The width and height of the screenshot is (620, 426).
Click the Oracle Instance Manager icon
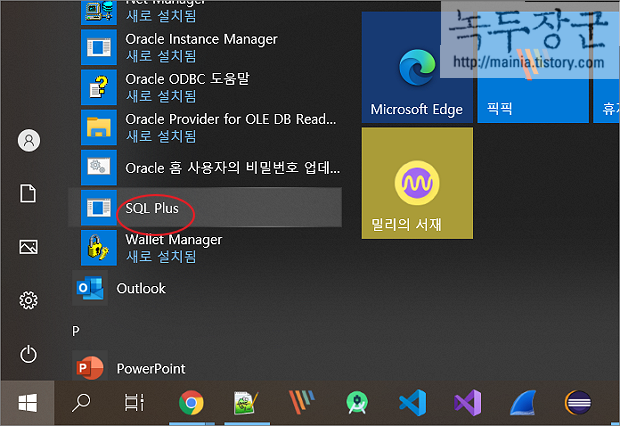(x=99, y=47)
